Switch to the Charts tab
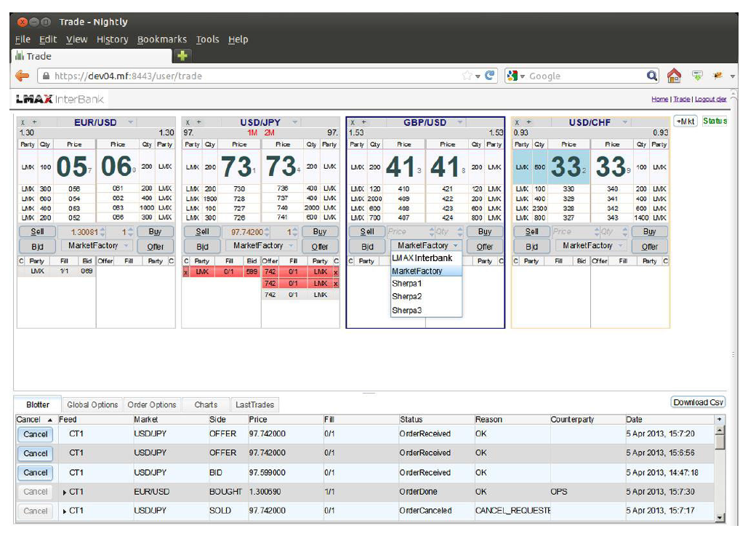Viewport: 756px width, 539px height. click(x=206, y=405)
